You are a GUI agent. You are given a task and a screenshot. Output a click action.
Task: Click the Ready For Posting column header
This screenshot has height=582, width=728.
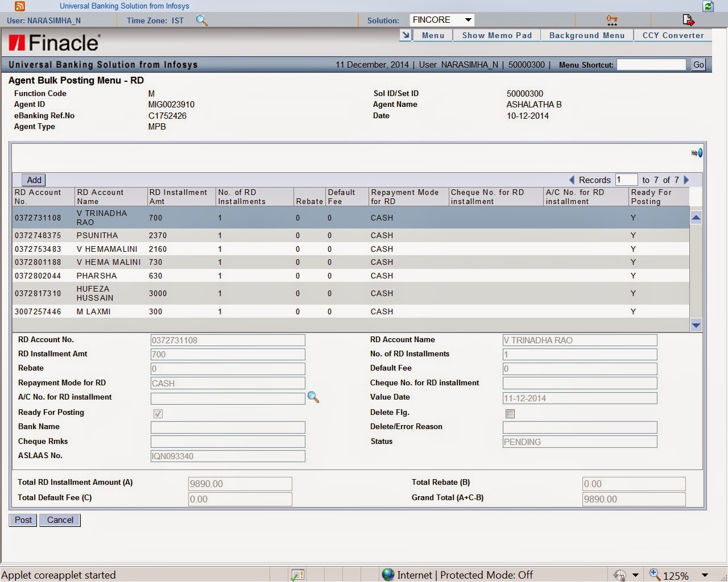click(x=659, y=197)
